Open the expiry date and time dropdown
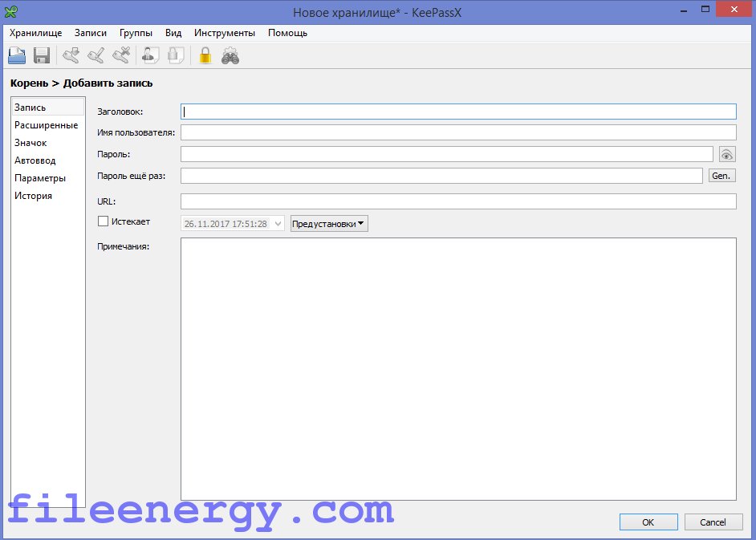 pos(278,224)
